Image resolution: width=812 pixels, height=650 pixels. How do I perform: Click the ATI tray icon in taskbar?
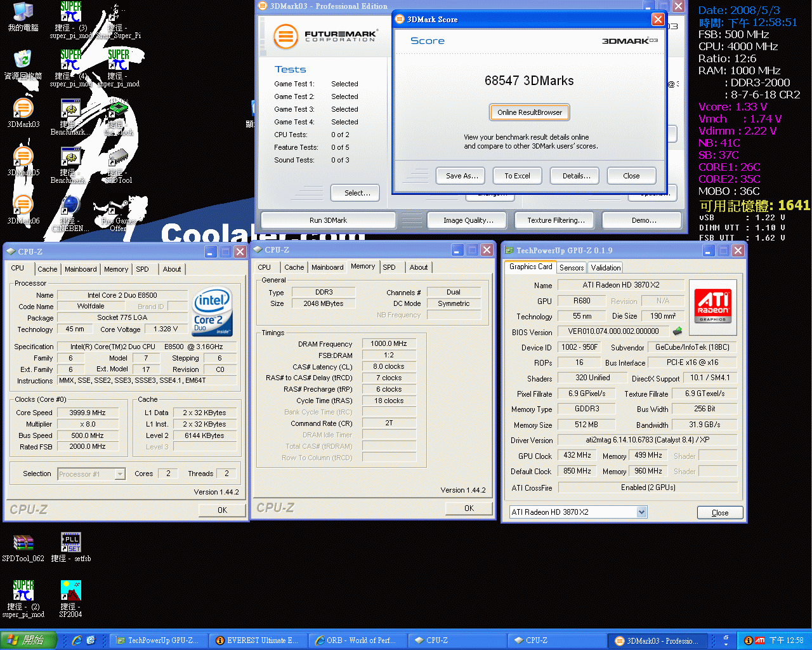coord(759,640)
